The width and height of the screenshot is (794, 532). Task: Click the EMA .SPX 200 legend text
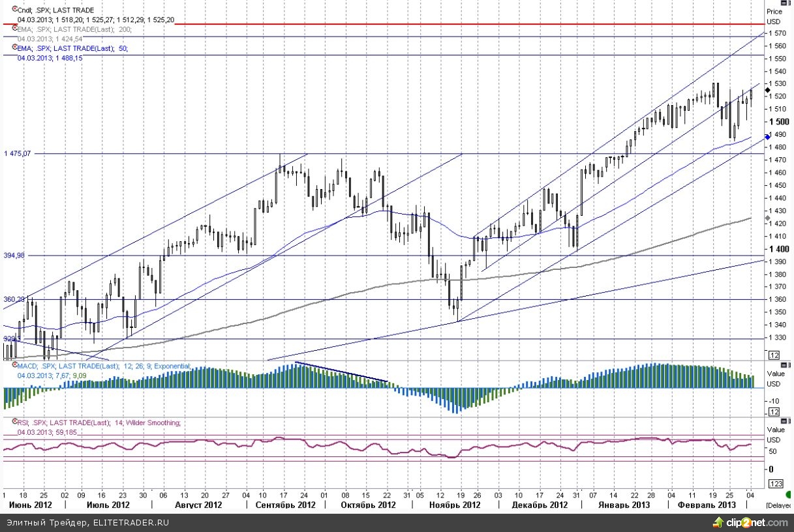click(x=73, y=29)
